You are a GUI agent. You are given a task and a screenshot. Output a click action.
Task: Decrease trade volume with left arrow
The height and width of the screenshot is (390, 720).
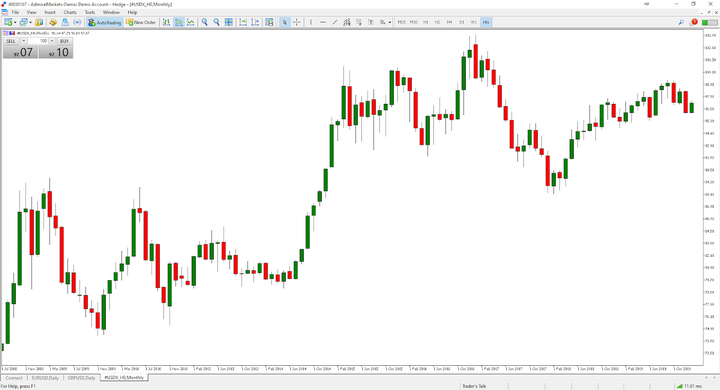pyautogui.click(x=24, y=41)
